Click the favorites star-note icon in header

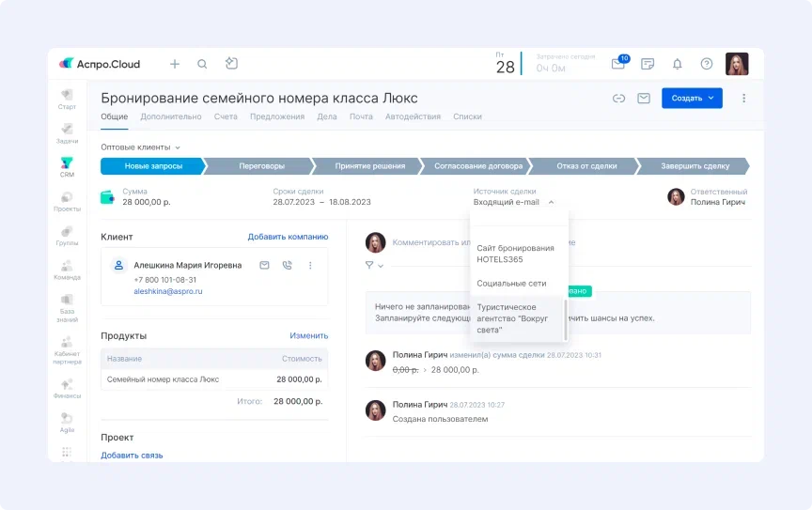(231, 63)
